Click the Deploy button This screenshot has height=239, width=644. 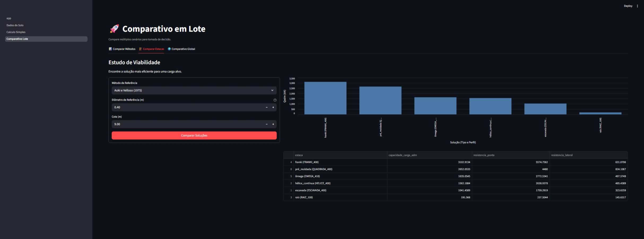pos(628,6)
